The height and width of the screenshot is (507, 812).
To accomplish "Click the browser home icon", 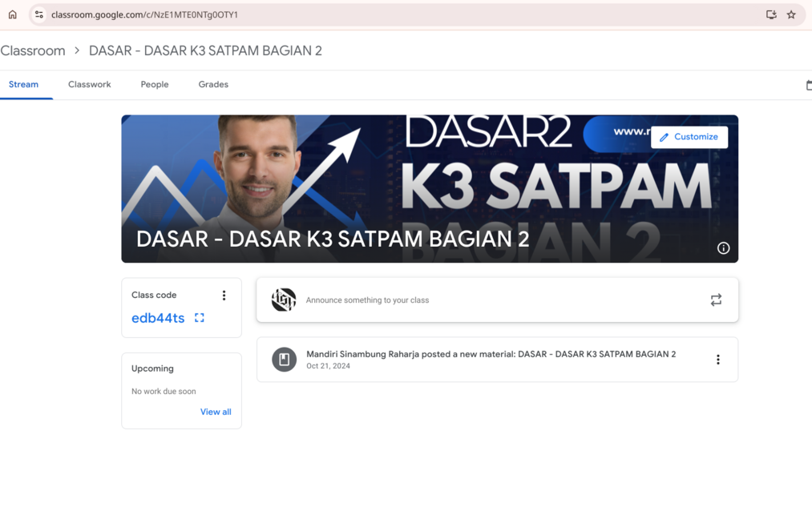I will click(x=13, y=14).
